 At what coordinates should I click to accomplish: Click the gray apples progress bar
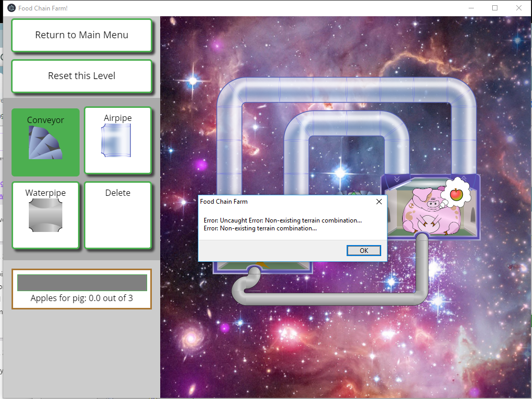pyautogui.click(x=82, y=283)
